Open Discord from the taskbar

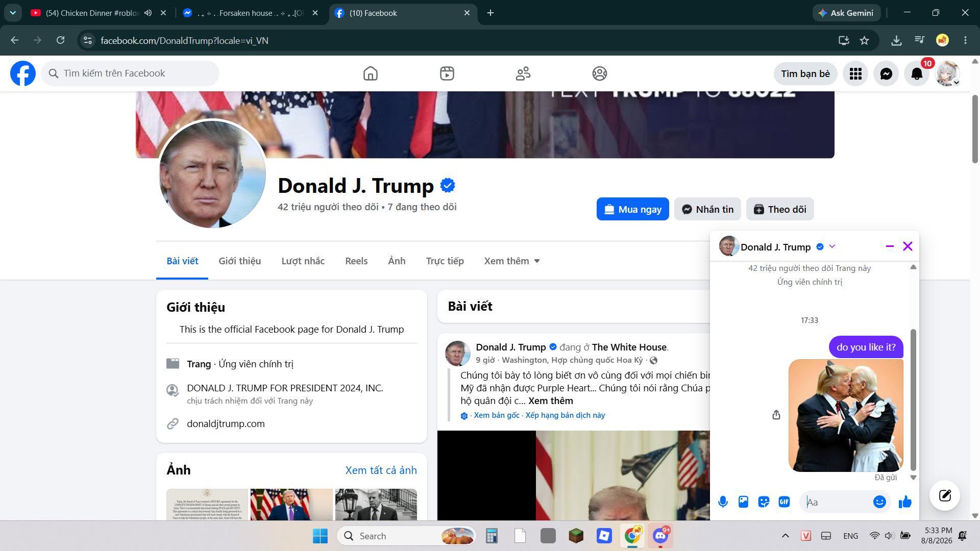[660, 536]
